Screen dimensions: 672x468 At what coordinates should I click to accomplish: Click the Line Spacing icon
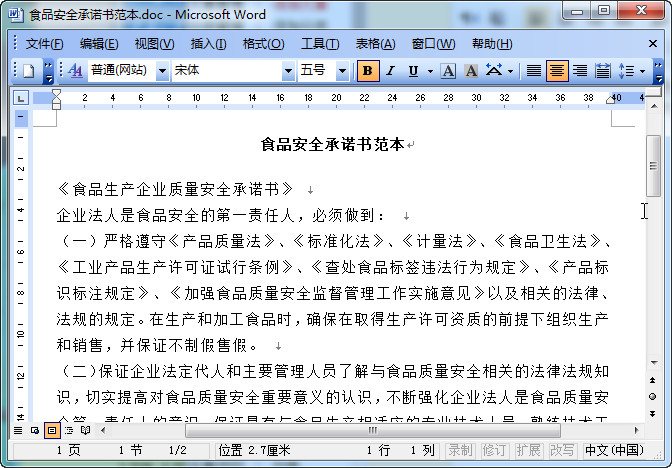pos(626,71)
